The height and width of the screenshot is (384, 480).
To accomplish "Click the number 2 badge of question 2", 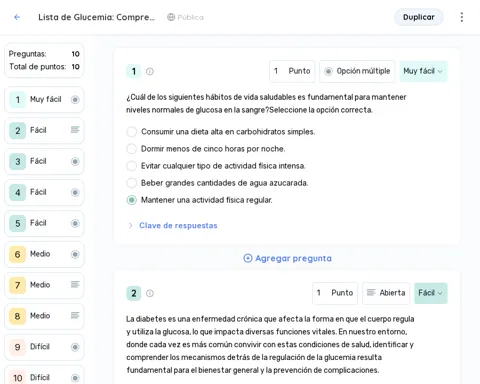I will (134, 293).
